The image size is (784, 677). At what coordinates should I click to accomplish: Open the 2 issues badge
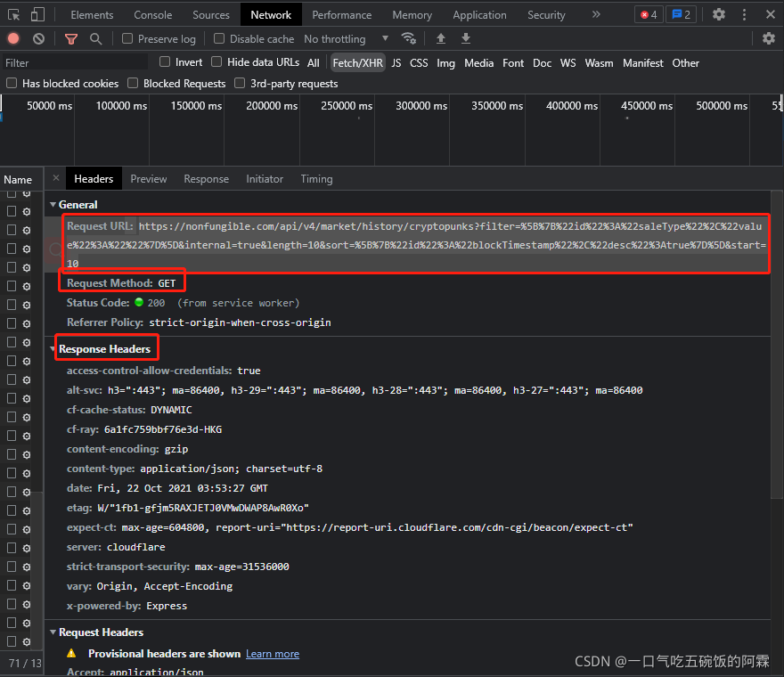[681, 14]
